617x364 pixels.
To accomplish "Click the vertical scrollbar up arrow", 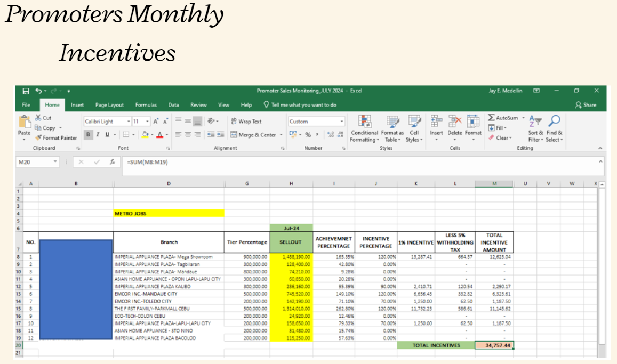I will (x=602, y=184).
